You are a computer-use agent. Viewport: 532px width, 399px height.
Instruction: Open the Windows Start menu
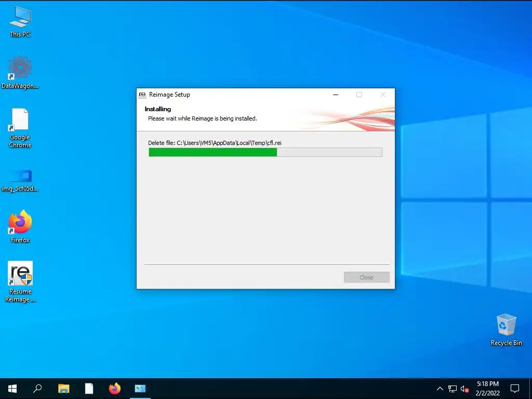[12, 389]
